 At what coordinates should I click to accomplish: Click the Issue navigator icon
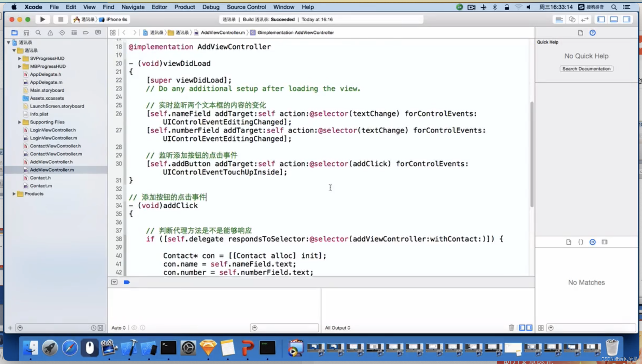coord(50,33)
